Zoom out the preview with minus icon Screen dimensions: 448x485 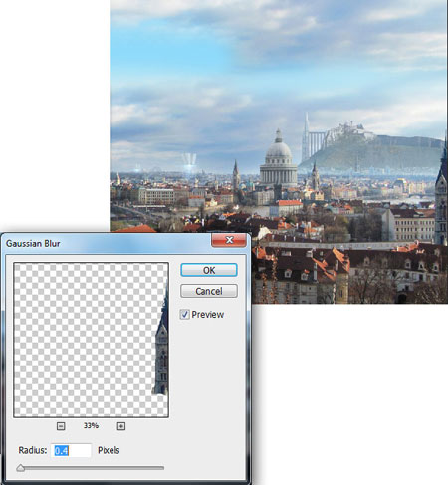[61, 426]
